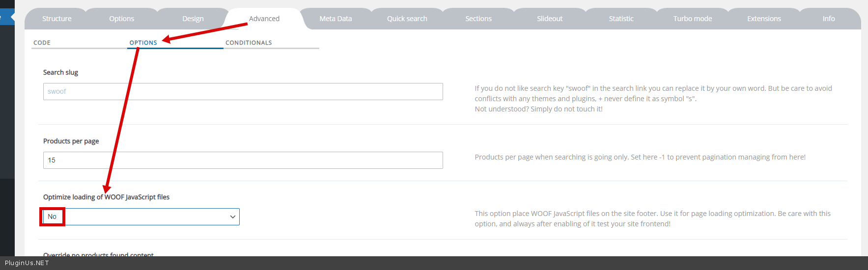Go to the Extensions tab

point(763,19)
